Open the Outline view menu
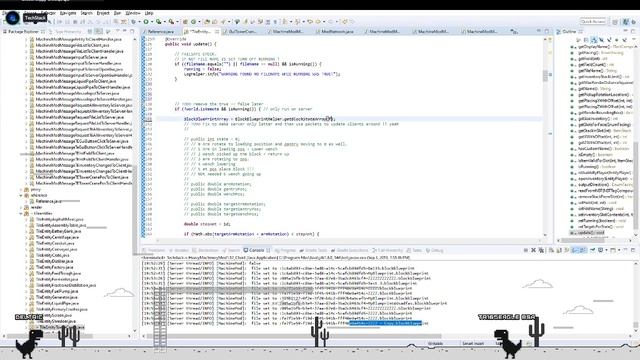Screen dimensions: 640x360 (x=633, y=40)
